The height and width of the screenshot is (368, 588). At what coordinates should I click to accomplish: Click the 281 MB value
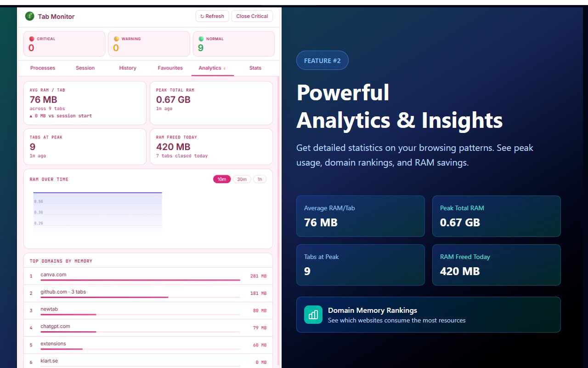[258, 276]
